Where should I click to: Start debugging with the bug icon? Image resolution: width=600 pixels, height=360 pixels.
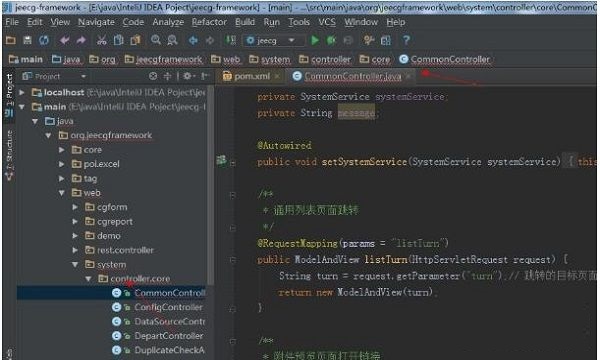coord(331,40)
